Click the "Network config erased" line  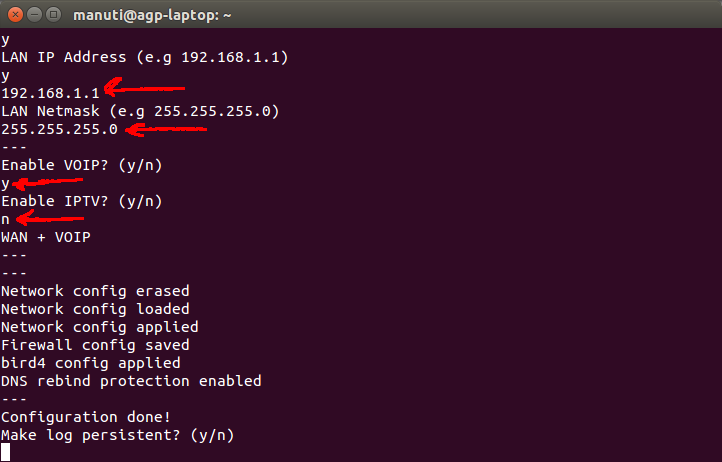(95, 291)
